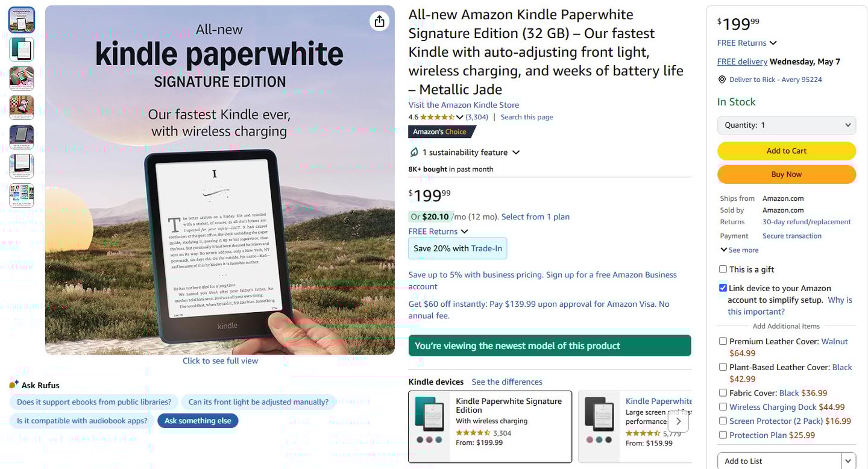Uncheck Link device to your Amazon account
Image resolution: width=868 pixels, height=469 pixels.
tap(723, 288)
